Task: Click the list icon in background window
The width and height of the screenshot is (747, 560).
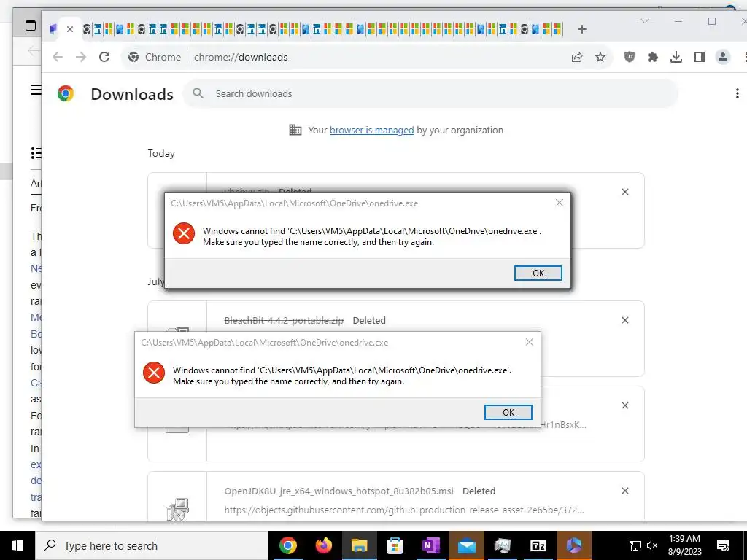Action: [x=36, y=153]
